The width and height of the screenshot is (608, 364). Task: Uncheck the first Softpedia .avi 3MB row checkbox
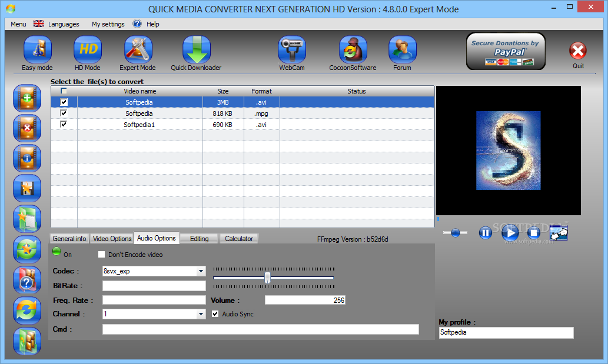(x=64, y=102)
